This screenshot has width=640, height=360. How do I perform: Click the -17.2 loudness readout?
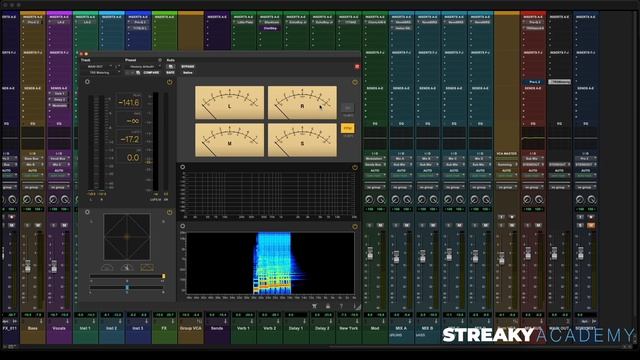(129, 139)
